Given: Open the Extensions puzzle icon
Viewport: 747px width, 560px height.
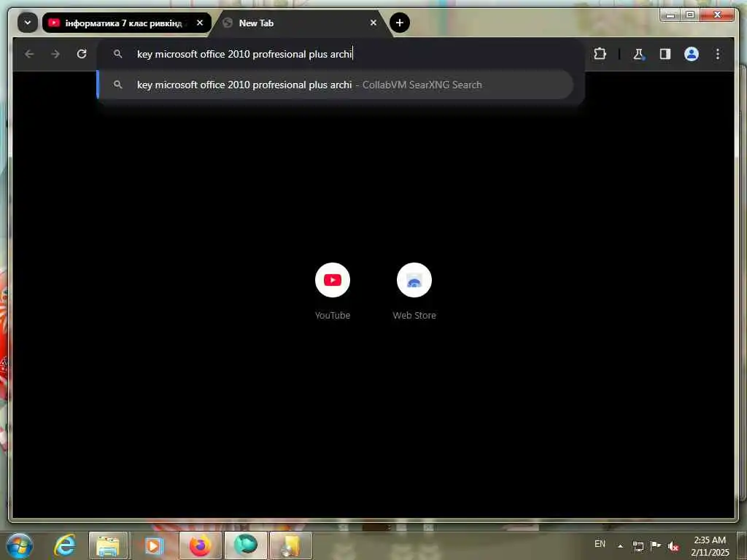Looking at the screenshot, I should click(x=600, y=54).
